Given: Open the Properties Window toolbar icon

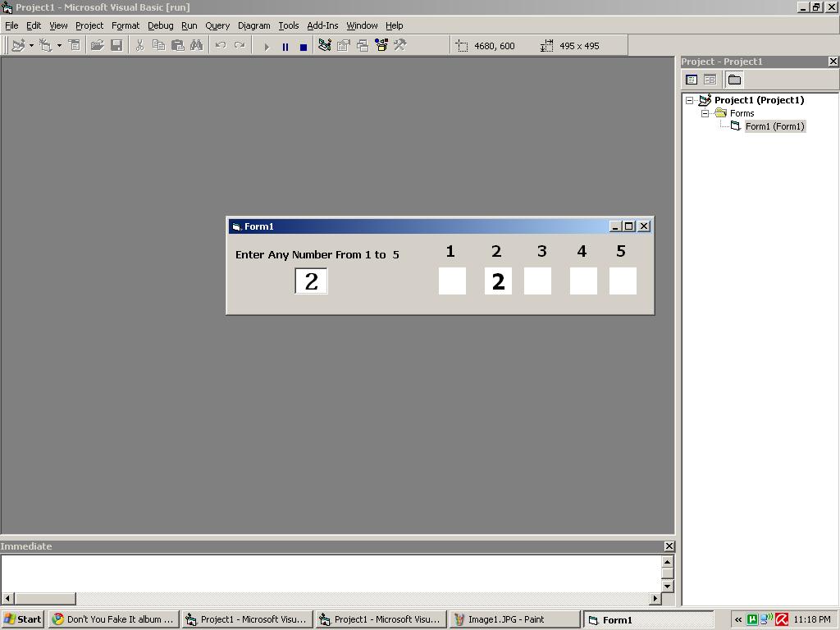Looking at the screenshot, I should pyautogui.click(x=344, y=46).
